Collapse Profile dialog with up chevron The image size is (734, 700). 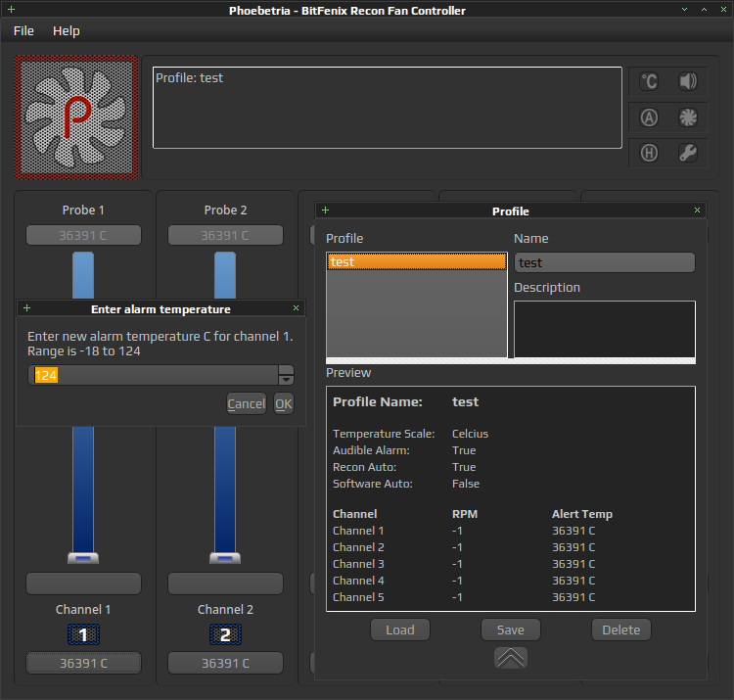coord(511,658)
